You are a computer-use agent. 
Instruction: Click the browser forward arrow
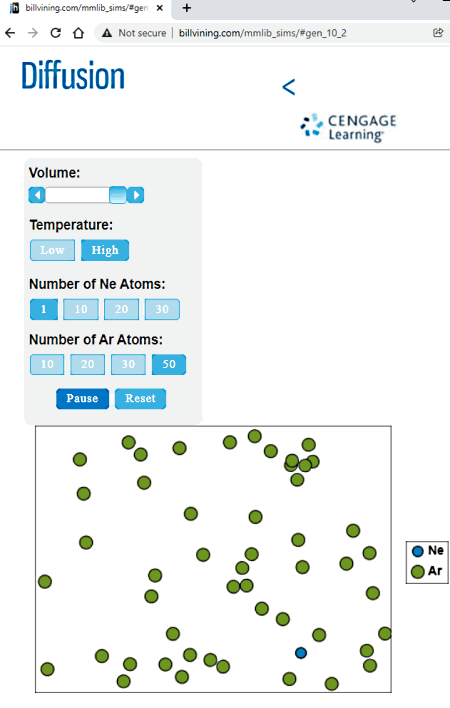(x=32, y=33)
